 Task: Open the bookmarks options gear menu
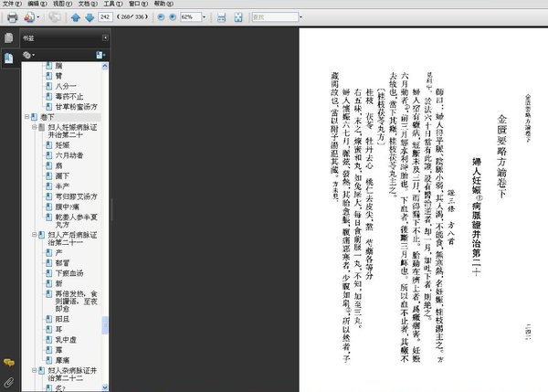pyautogui.click(x=28, y=55)
